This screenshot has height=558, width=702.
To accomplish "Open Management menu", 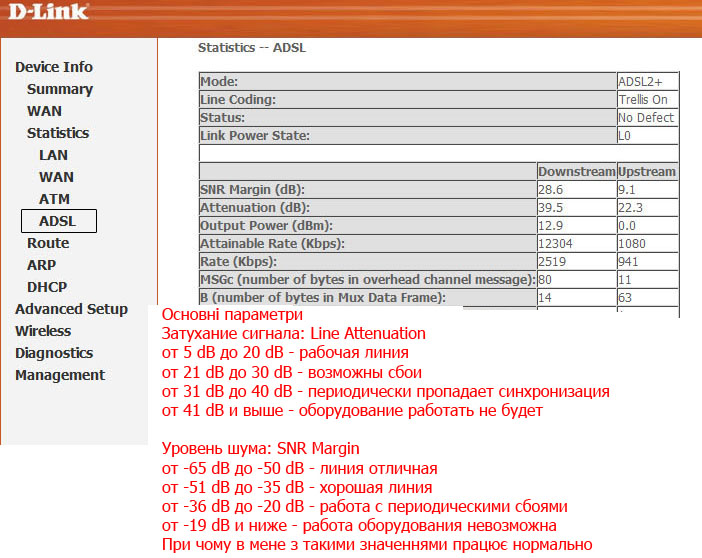I will [x=60, y=375].
